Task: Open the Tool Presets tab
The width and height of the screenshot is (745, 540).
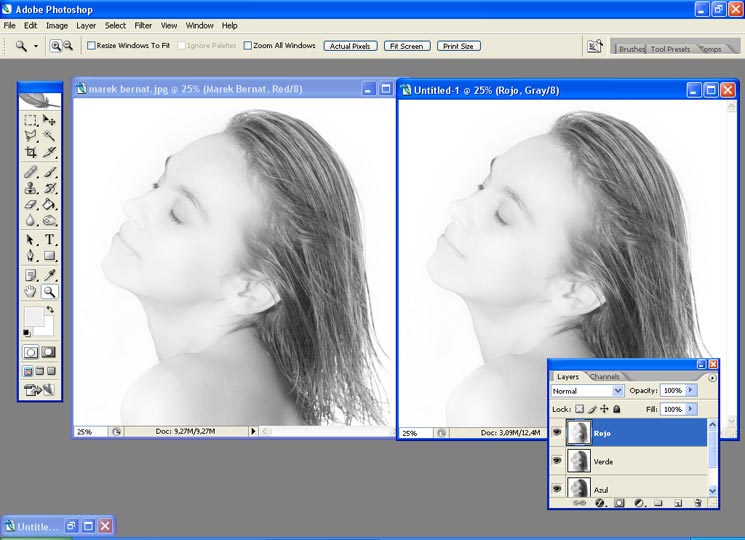Action: coord(670,49)
